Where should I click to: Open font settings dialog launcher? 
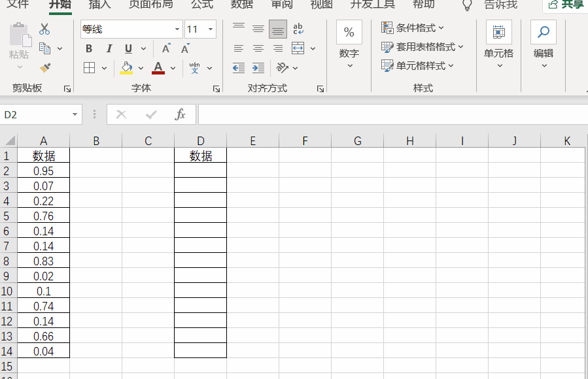(x=216, y=89)
